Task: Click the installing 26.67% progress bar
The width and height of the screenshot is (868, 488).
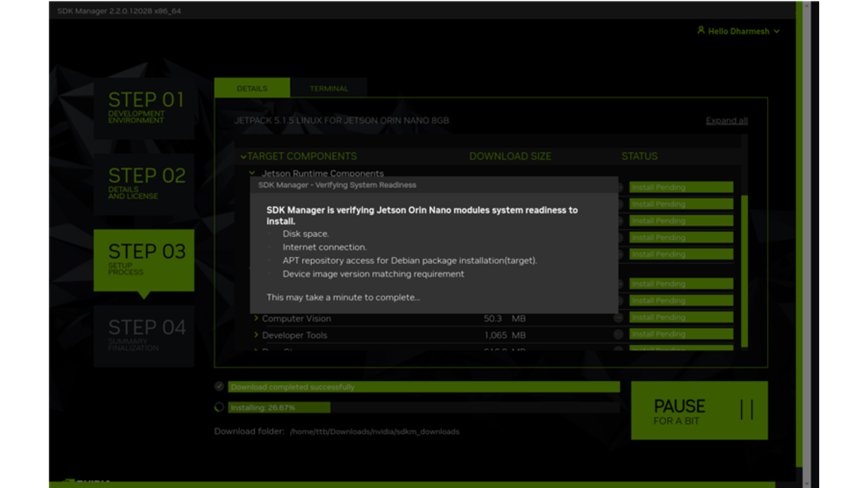Action: 279,408
